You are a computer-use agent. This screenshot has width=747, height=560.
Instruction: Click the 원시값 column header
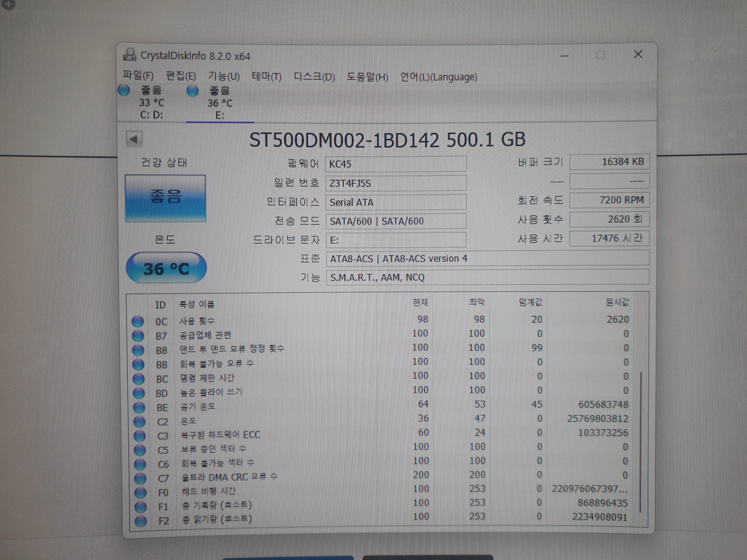point(617,302)
